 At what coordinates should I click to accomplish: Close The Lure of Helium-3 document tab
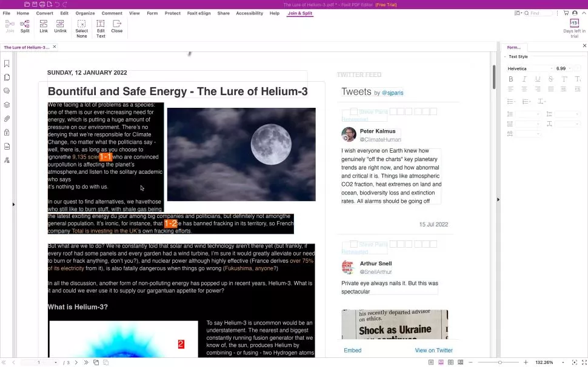click(x=55, y=47)
